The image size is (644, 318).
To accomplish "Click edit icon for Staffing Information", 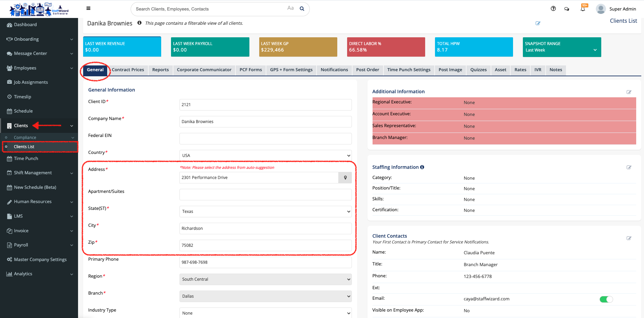I will click(x=629, y=167).
